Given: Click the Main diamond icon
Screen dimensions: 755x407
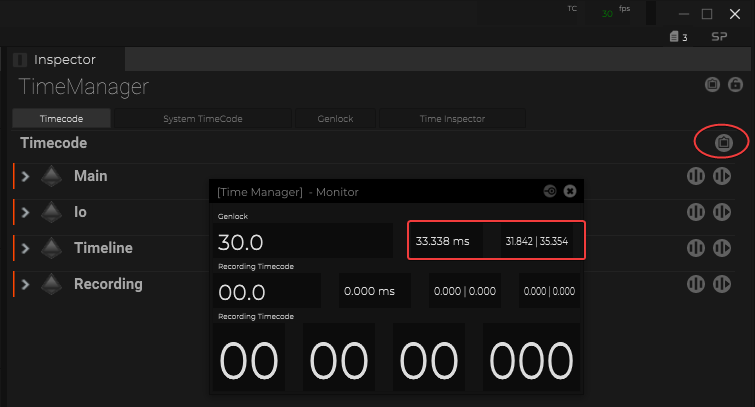Looking at the screenshot, I should tap(52, 176).
